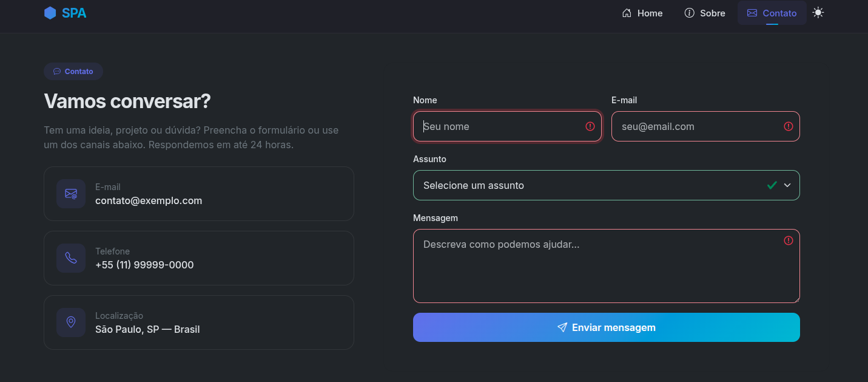This screenshot has height=382, width=868.
Task: Click the envelope icon in the Contato nav item
Action: click(752, 13)
